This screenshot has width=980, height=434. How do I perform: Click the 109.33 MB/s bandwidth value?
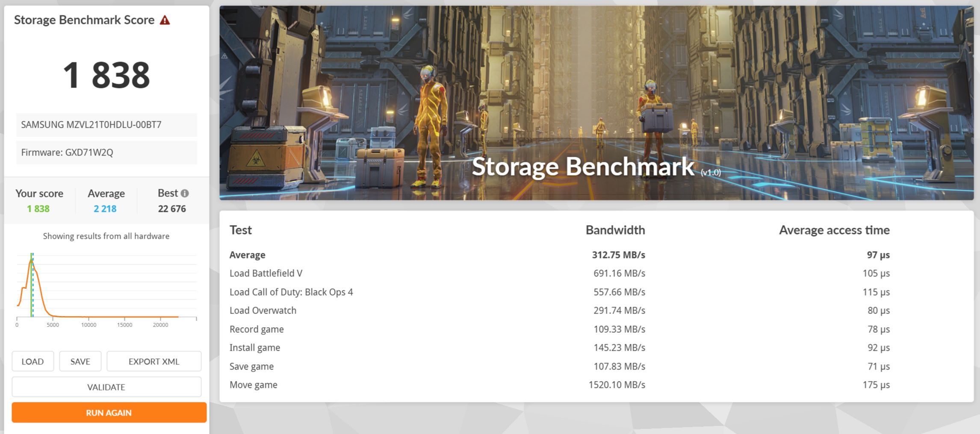[x=619, y=329]
